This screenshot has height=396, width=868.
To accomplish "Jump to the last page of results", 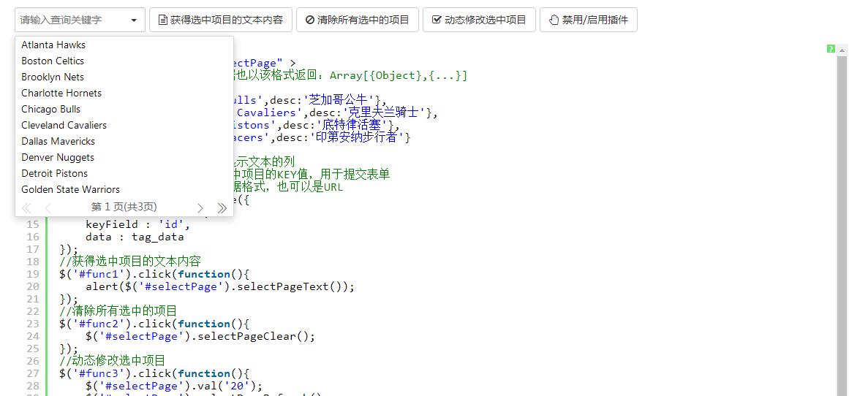I will point(222,208).
